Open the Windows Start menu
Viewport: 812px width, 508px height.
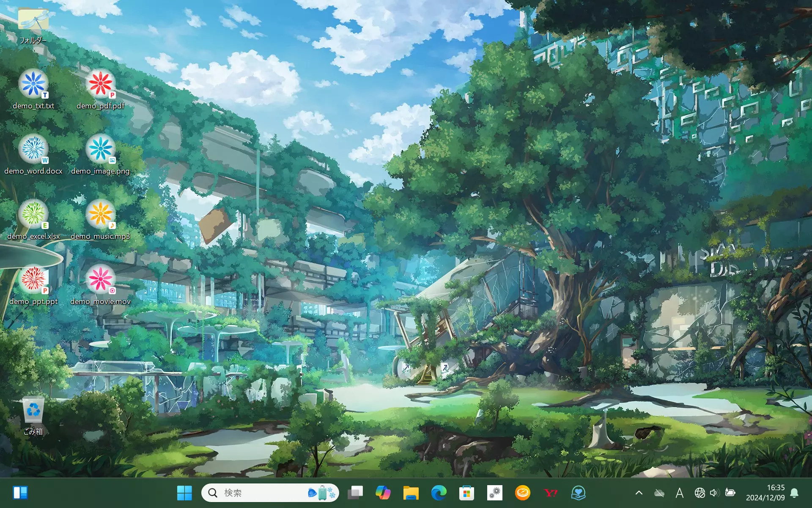pos(184,493)
